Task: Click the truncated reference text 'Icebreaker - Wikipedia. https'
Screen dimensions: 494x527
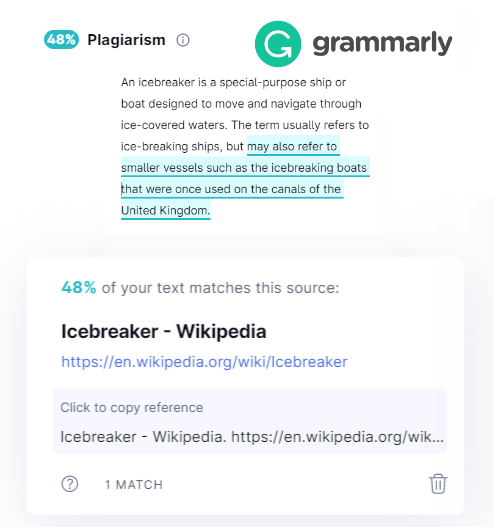Action: [252, 437]
